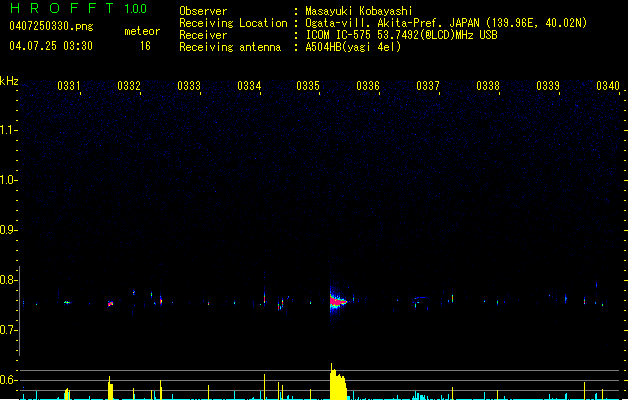This screenshot has width=629, height=400.
Task: Click the date stamp 04.07.25 03:30
Action: [x=51, y=46]
